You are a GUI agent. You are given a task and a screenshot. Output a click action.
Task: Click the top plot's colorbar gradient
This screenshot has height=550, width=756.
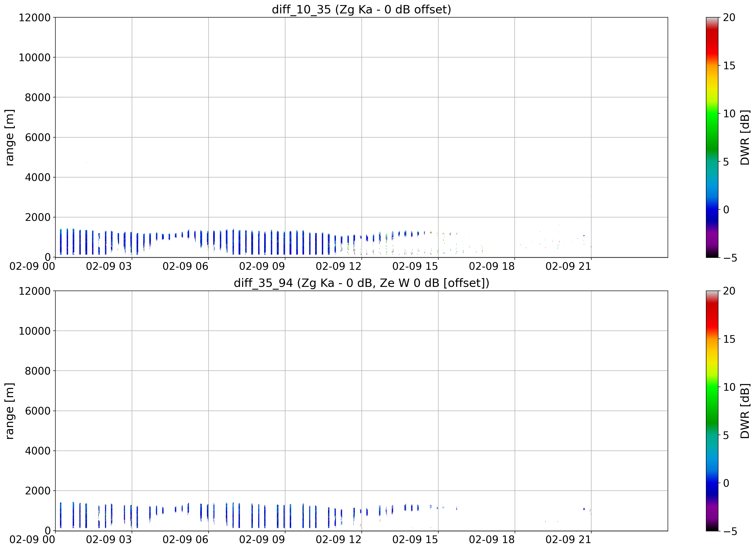click(x=712, y=137)
